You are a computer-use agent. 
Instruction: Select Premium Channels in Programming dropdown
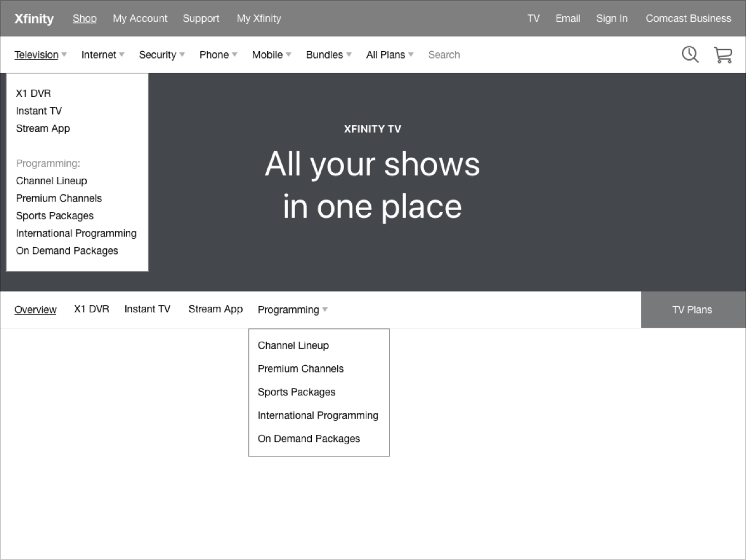[301, 369]
